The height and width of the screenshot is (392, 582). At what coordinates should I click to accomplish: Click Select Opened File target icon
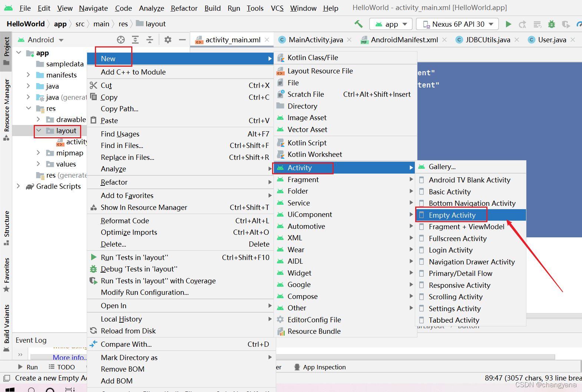[121, 40]
